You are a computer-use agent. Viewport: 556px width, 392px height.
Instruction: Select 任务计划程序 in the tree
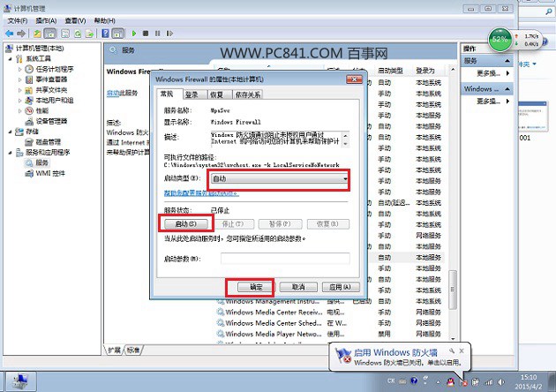pos(55,69)
